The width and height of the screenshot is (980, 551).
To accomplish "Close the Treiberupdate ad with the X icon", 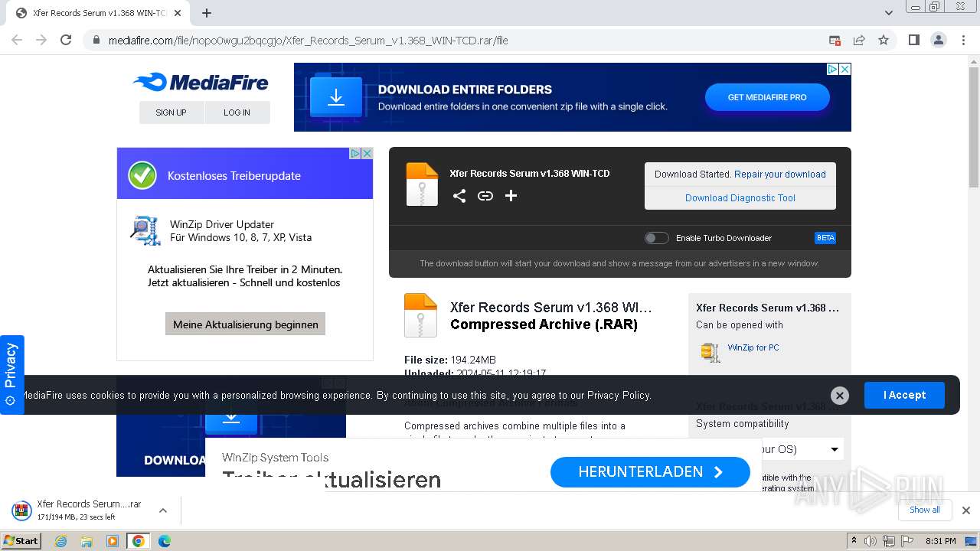I will click(x=367, y=153).
